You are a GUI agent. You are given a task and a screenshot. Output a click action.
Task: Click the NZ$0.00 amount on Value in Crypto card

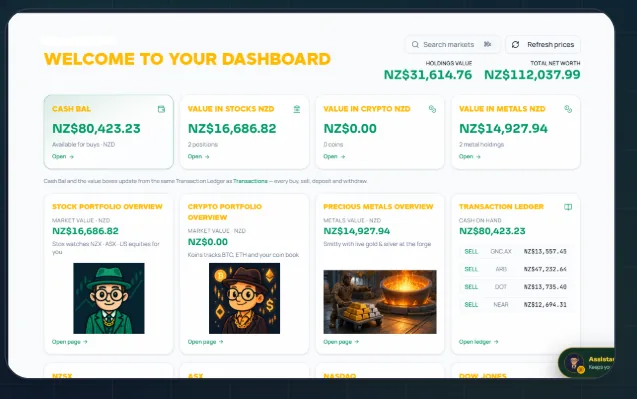tap(350, 128)
